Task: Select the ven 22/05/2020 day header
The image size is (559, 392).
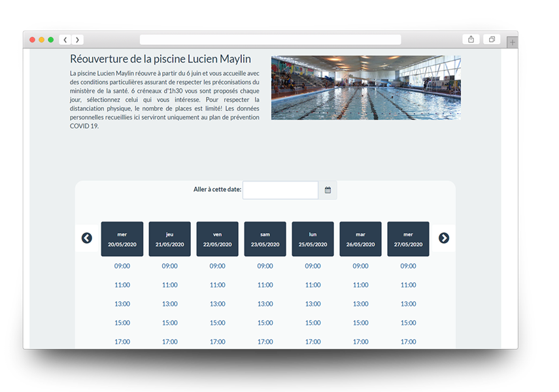Action: 218,238
